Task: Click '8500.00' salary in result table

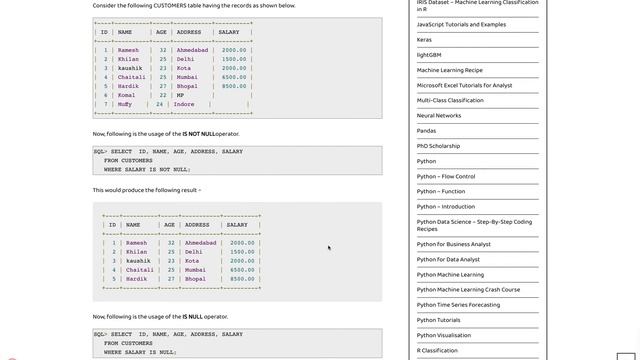Action: tap(242, 279)
